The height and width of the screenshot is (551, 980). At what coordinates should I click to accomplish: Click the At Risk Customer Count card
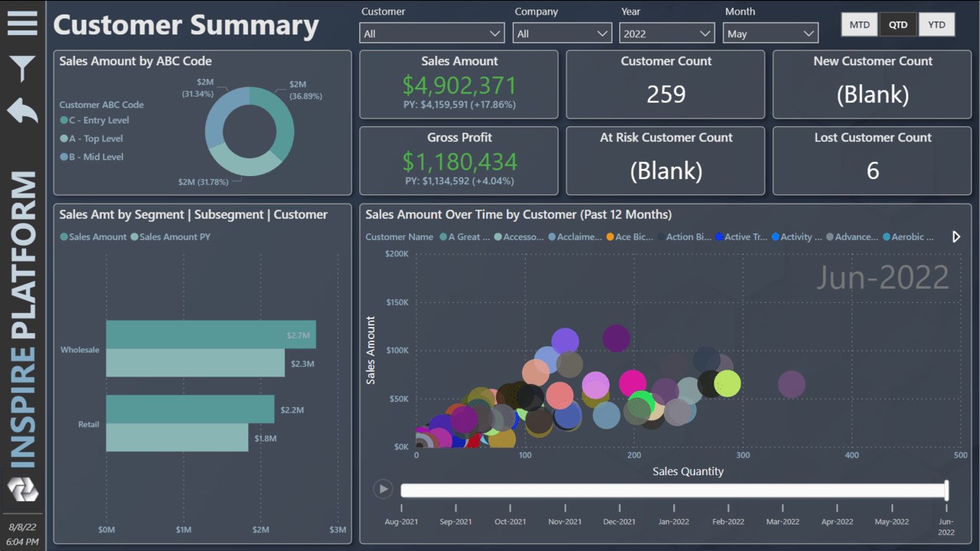[x=665, y=161]
